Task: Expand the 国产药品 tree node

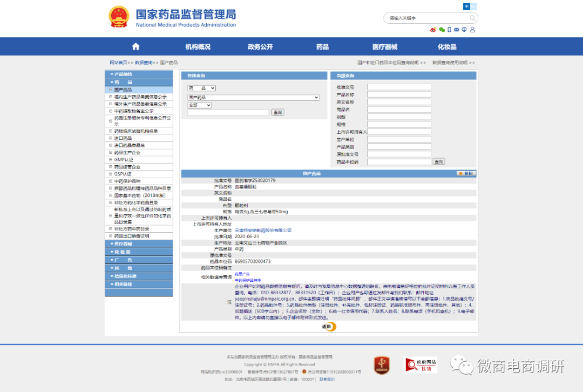Action: [111, 90]
